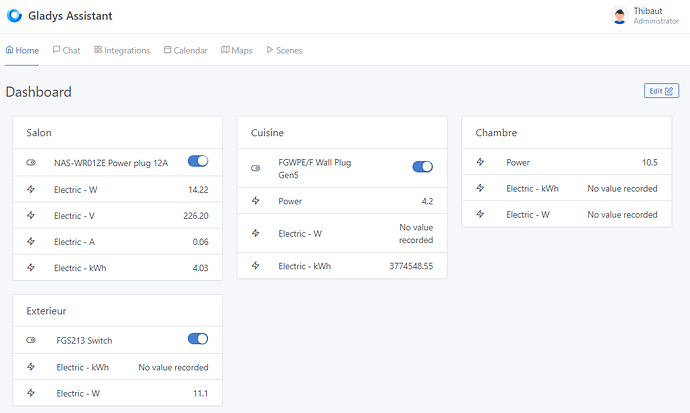Open the Integrations tab
The image size is (690, 413).
[x=122, y=50]
